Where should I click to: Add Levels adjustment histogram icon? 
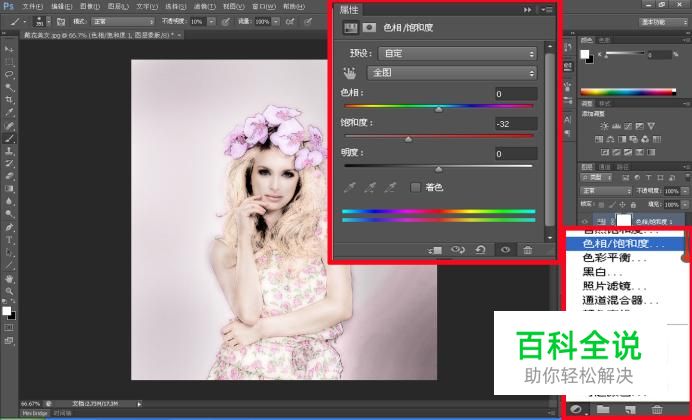coord(616,126)
